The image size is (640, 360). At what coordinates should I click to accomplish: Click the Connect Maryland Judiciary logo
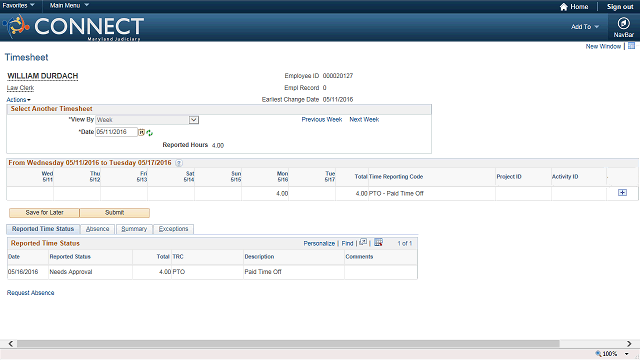tap(73, 27)
